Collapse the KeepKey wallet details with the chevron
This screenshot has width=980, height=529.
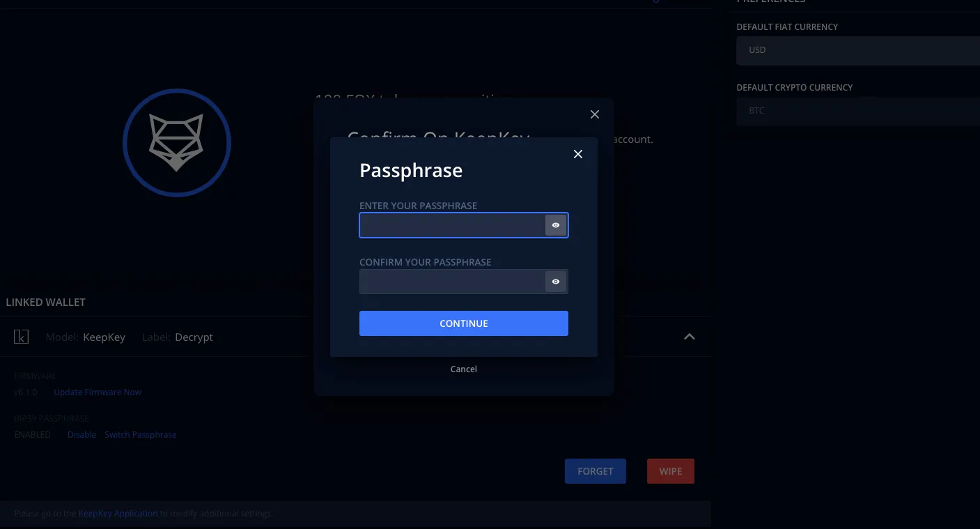pyautogui.click(x=689, y=337)
